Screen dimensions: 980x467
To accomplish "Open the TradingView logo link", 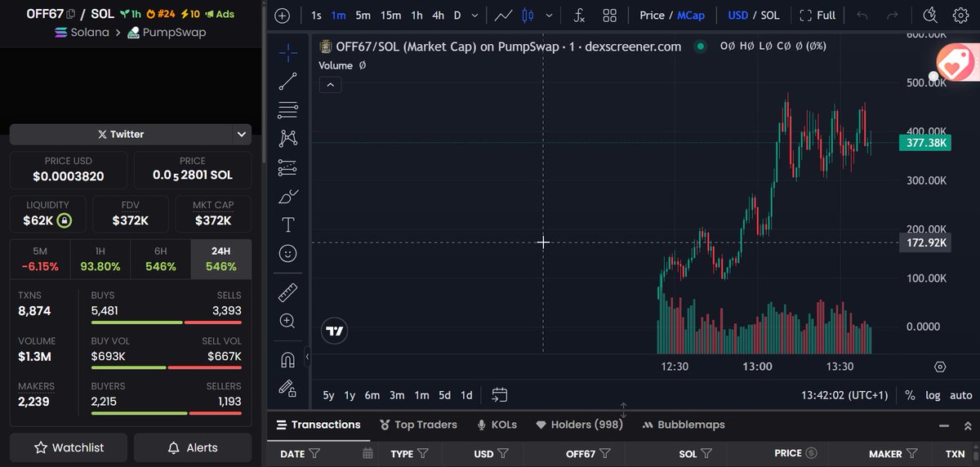I will 335,331.
